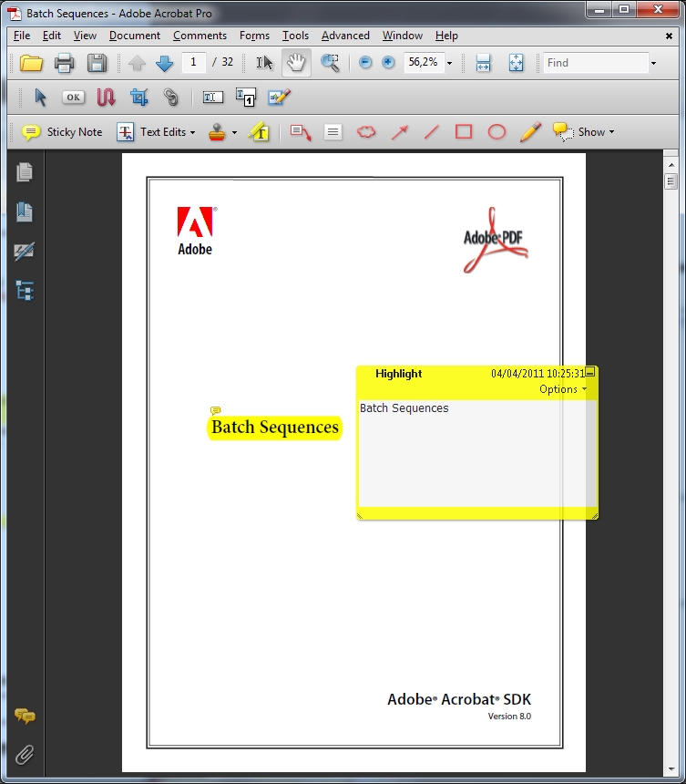Open the Document menu
Image resolution: width=686 pixels, height=784 pixels.
pos(135,36)
